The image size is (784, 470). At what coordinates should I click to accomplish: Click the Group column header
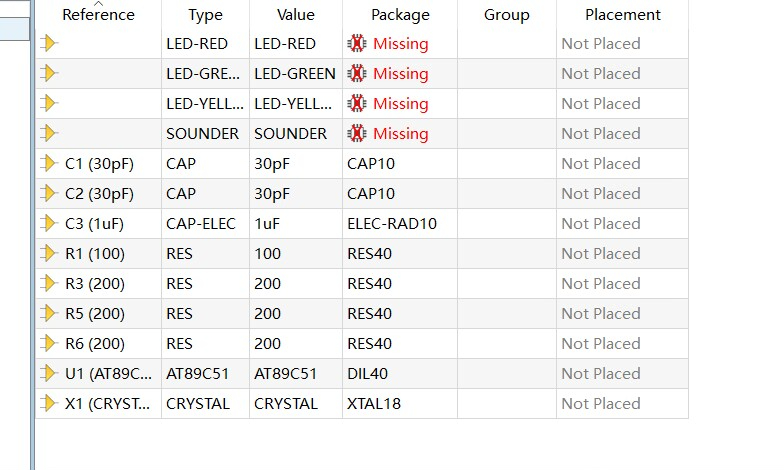506,14
